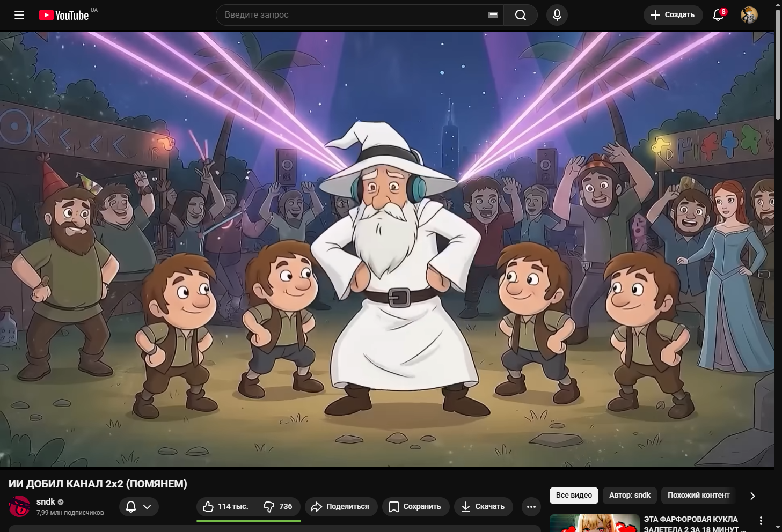Image resolution: width=782 pixels, height=532 pixels.
Task: Open the hamburger guide menu
Action: tap(19, 15)
